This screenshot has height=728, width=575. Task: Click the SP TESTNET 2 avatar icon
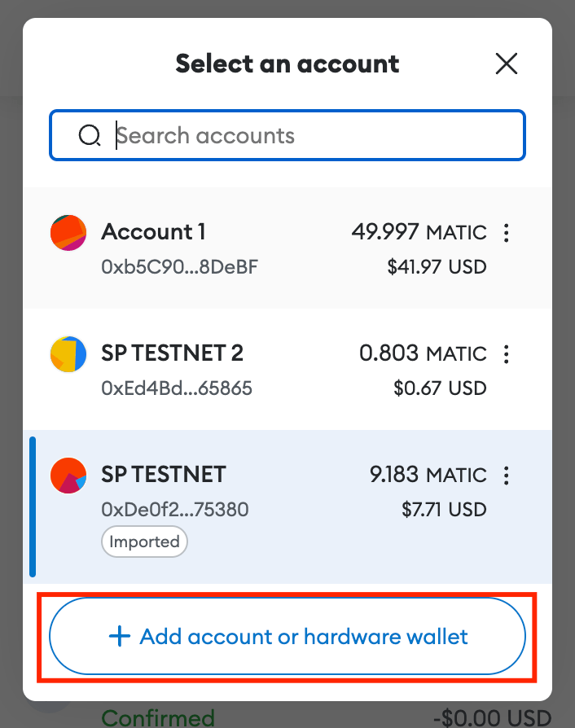(68, 354)
